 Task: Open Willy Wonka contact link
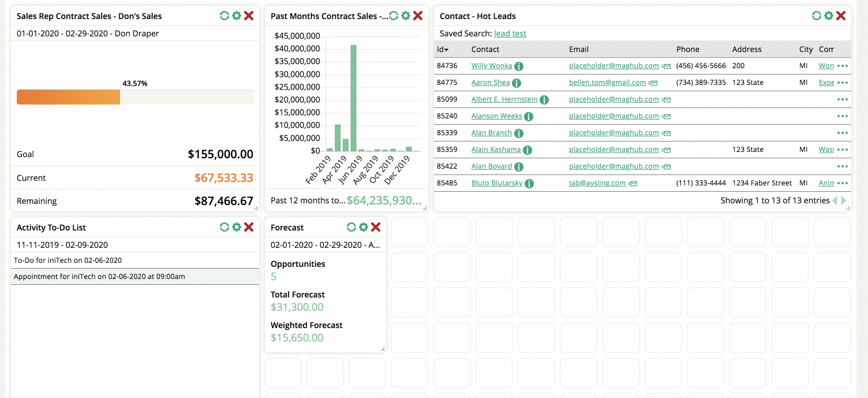pos(492,66)
